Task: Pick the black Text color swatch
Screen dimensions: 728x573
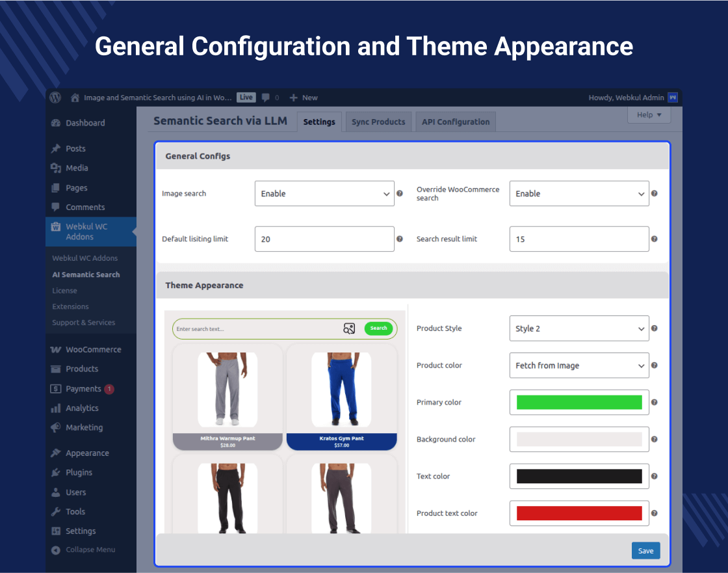Action: pos(579,476)
